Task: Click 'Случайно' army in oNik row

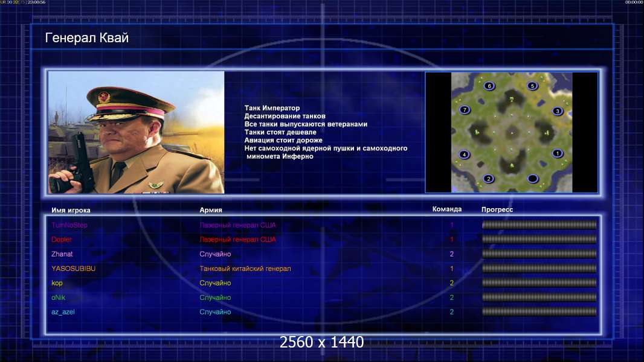Action: pos(215,297)
